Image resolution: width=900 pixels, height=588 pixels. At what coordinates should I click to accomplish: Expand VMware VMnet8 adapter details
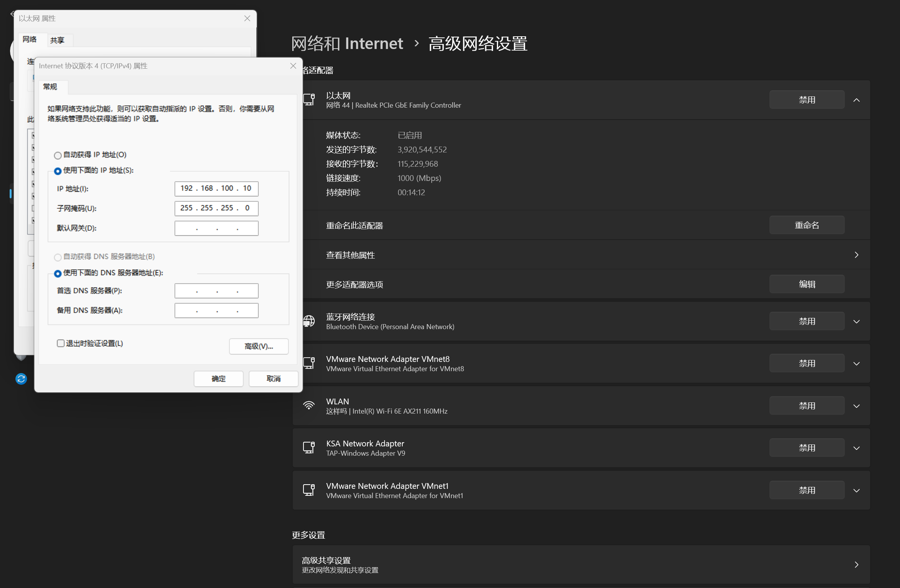[856, 363]
